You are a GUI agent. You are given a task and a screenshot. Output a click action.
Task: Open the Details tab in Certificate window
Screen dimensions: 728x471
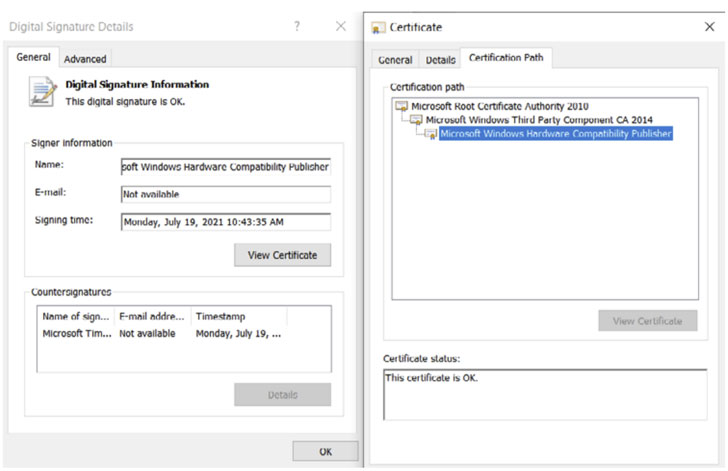[440, 60]
